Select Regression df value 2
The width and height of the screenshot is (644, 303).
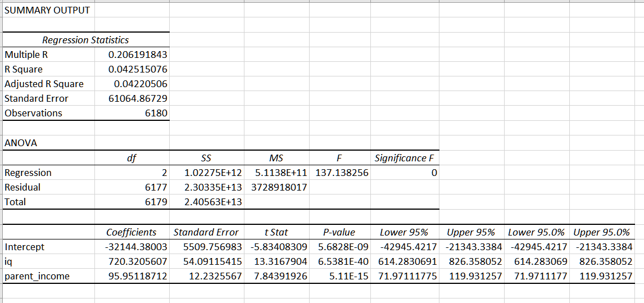132,173
